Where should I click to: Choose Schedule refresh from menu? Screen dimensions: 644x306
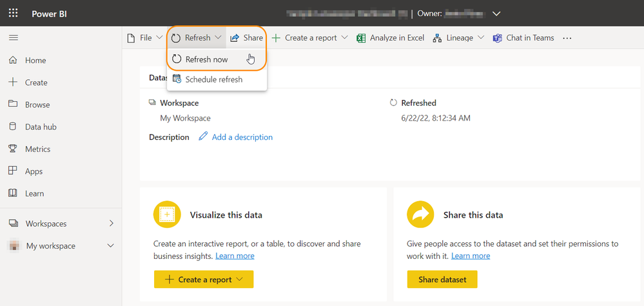click(213, 80)
